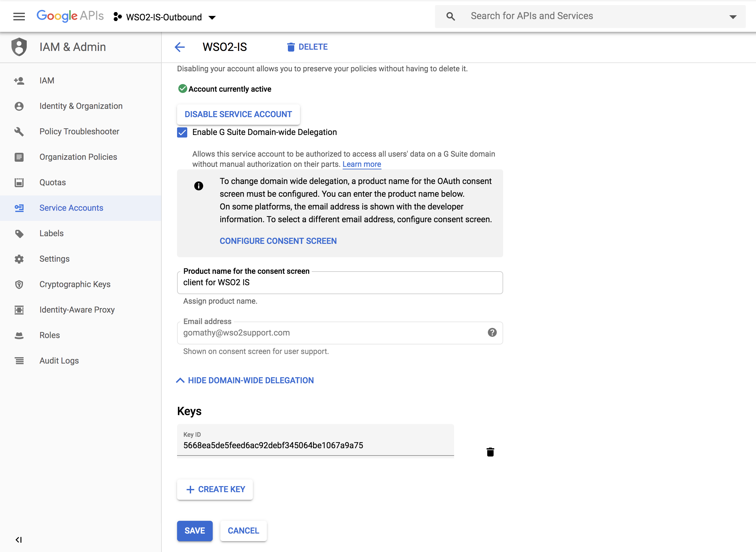756x552 pixels.
Task: Click the Roles hat icon
Action: point(19,336)
